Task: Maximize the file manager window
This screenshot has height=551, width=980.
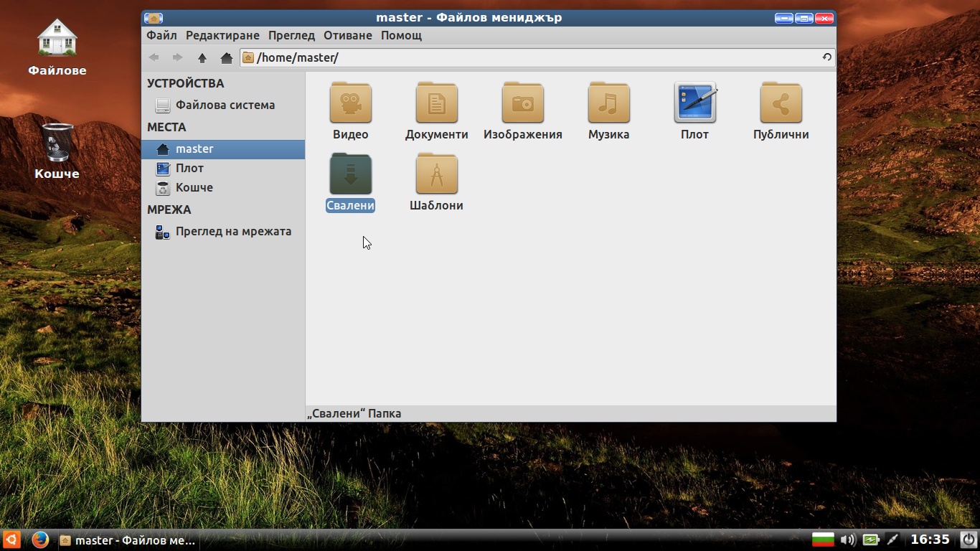Action: click(804, 18)
